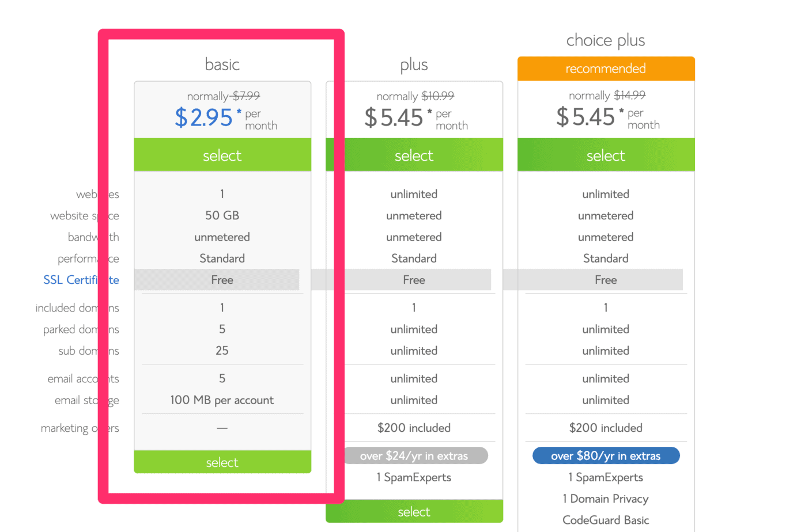
Task: Click the orange recommended banner
Action: (x=606, y=69)
